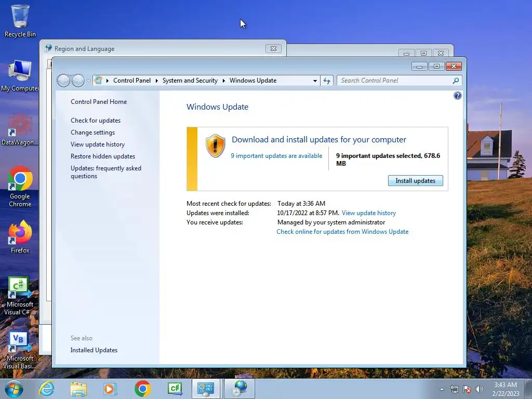This screenshot has height=399, width=532.
Task: Open the recent pages dropdown arrow
Action: point(88,81)
